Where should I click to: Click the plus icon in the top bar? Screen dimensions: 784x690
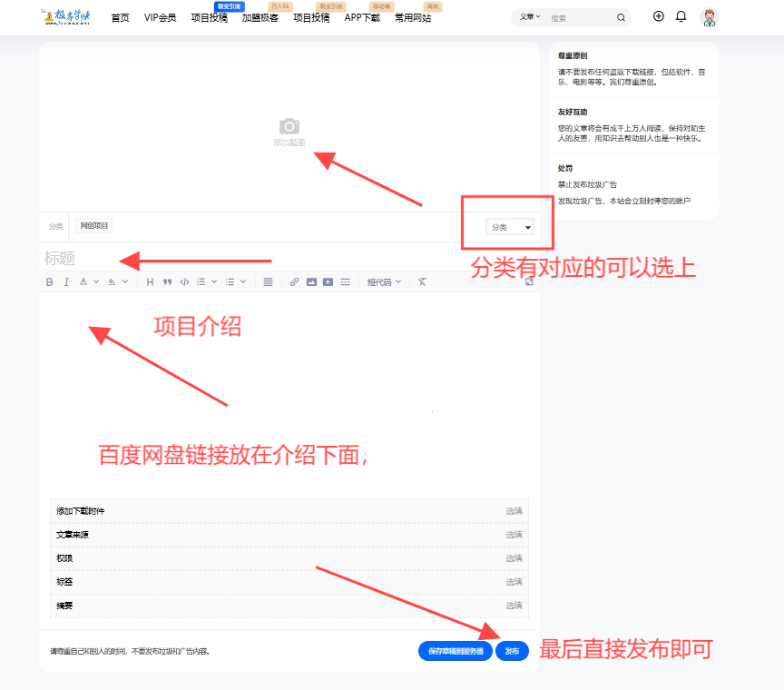pos(659,16)
